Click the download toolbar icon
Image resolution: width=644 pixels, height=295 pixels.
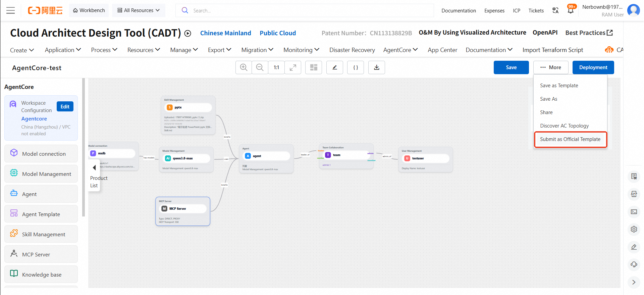tap(377, 67)
